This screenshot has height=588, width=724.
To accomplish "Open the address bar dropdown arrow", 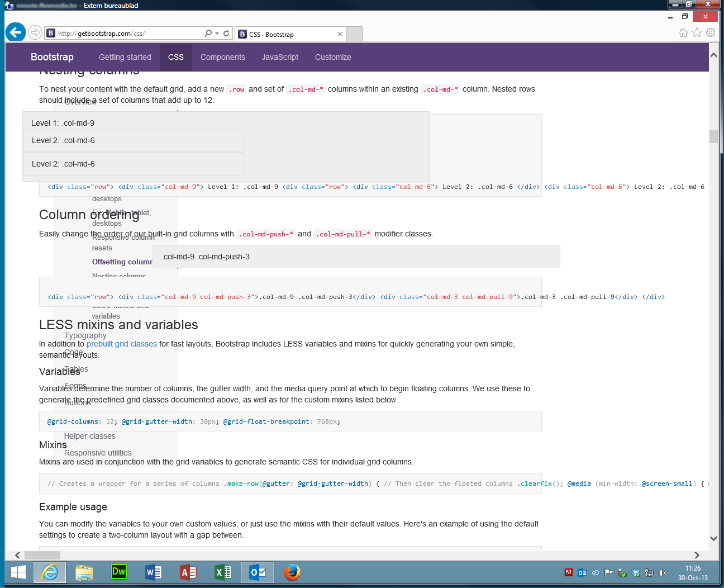I will pos(217,34).
